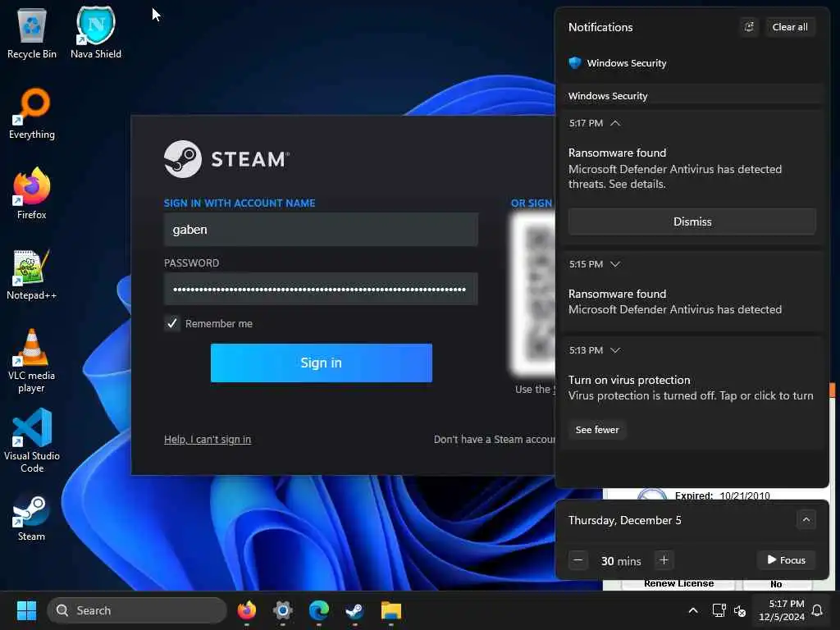Click the muted volume tray icon
The width and height of the screenshot is (840, 630).
740,610
